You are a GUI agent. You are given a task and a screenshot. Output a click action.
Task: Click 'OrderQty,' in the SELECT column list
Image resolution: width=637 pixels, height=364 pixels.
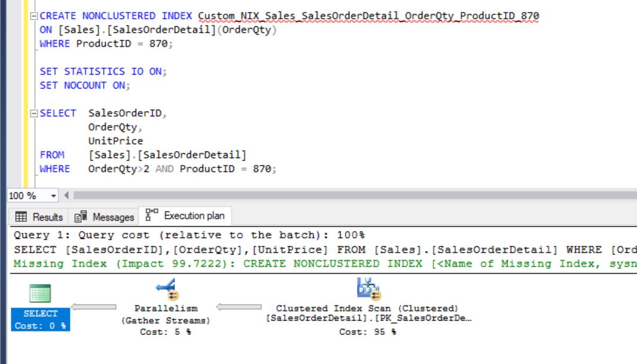115,127
